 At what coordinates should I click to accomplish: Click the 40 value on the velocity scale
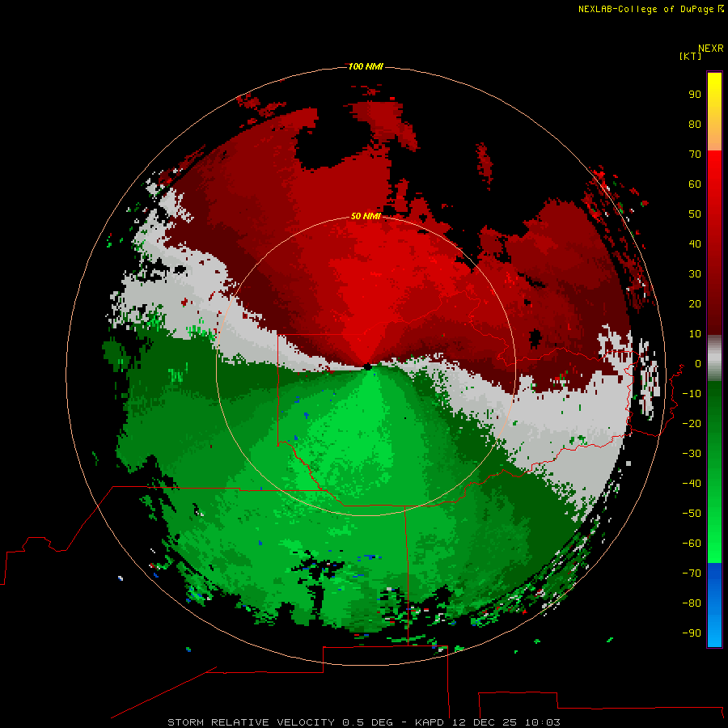(695, 244)
